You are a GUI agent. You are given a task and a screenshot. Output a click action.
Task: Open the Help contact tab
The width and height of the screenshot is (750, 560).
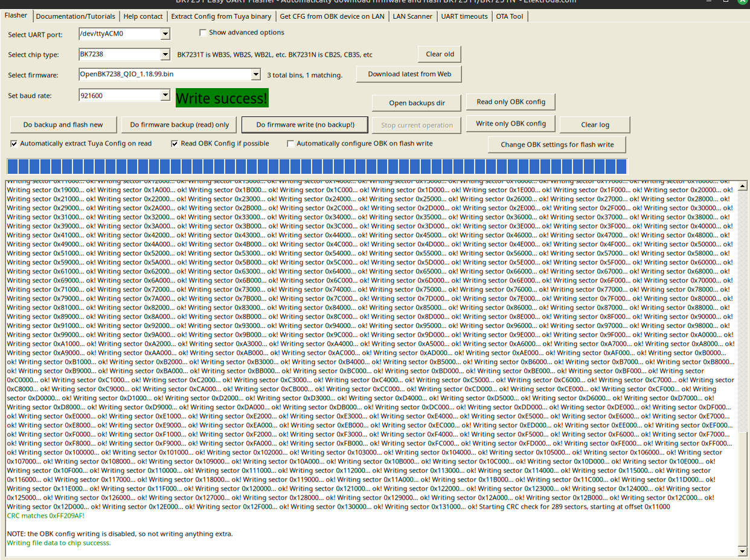pos(143,16)
